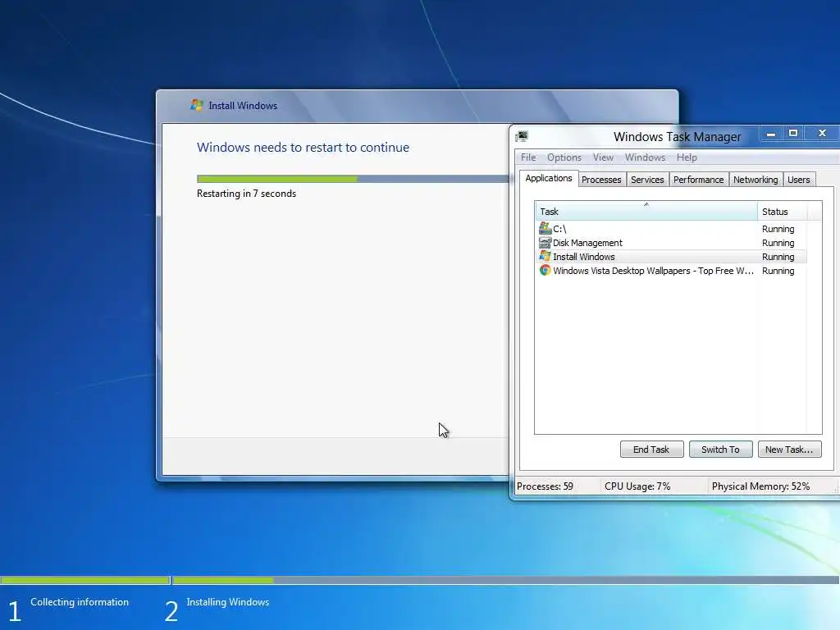Click the Chrome icon in task list
The image size is (840, 630).
coord(545,270)
